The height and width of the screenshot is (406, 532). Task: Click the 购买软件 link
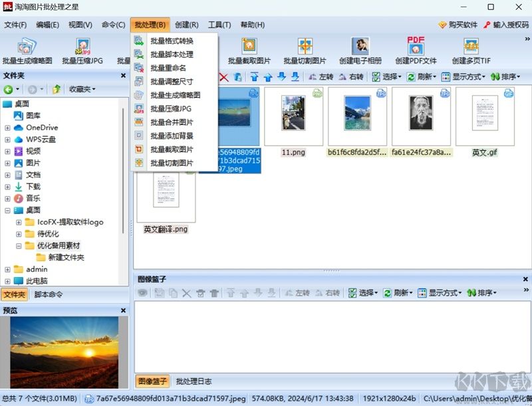coord(458,25)
